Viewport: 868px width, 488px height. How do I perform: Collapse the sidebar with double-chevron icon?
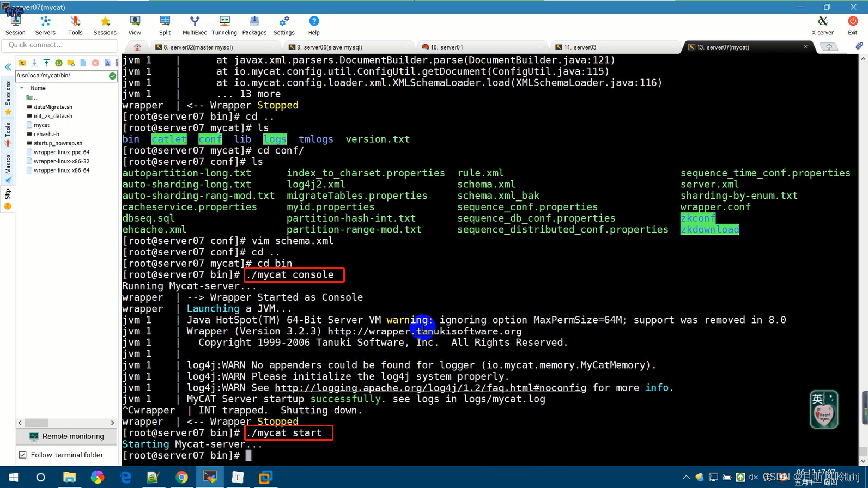(8, 67)
